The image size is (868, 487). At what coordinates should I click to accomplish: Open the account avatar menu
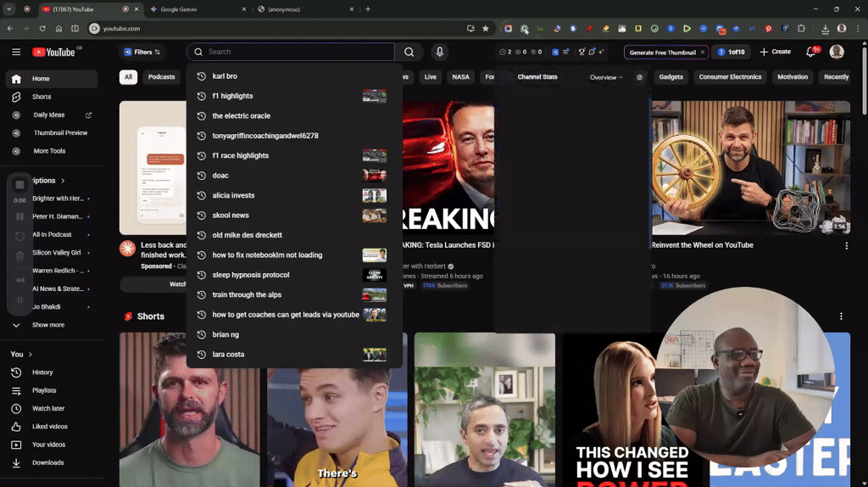coord(837,52)
